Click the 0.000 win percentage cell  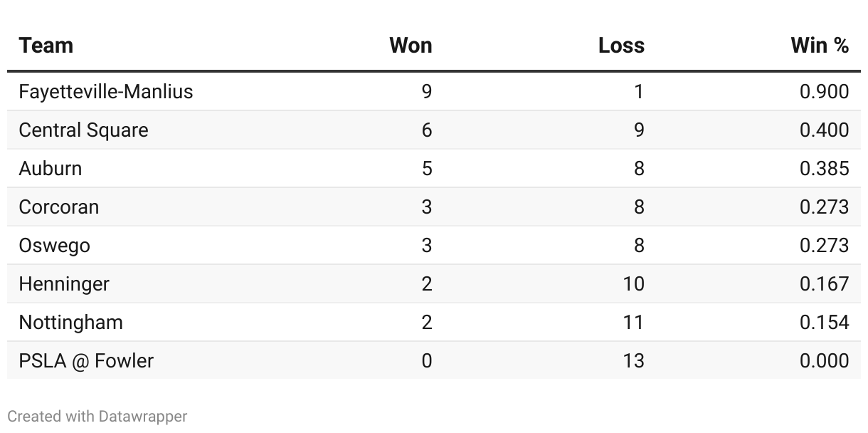[824, 361]
